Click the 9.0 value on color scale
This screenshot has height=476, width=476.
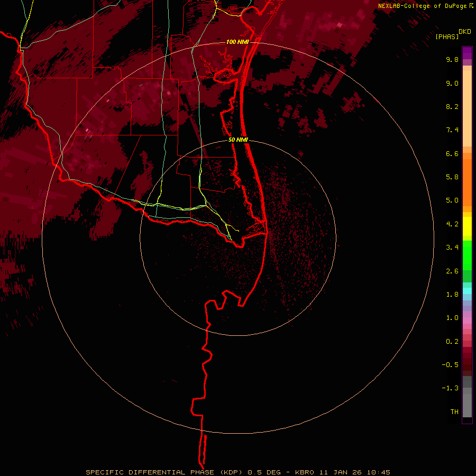[452, 83]
